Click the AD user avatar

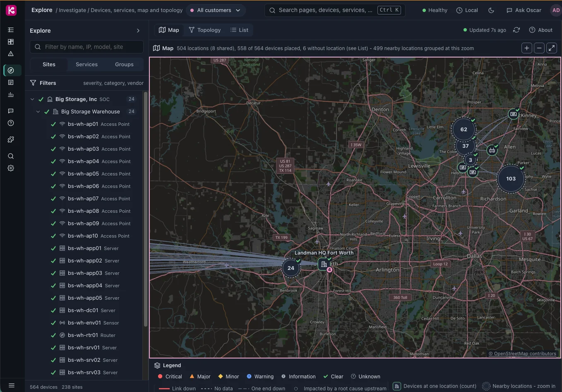(x=556, y=10)
